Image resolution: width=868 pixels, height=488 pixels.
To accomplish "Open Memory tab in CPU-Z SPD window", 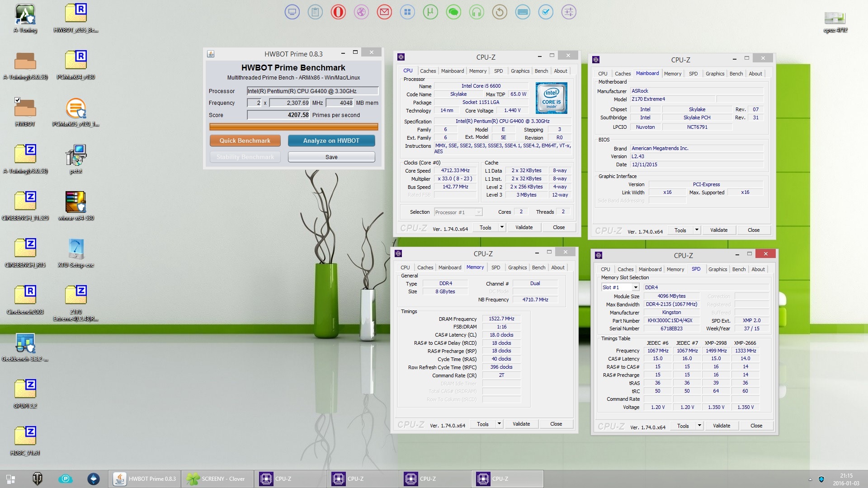I will 675,269.
